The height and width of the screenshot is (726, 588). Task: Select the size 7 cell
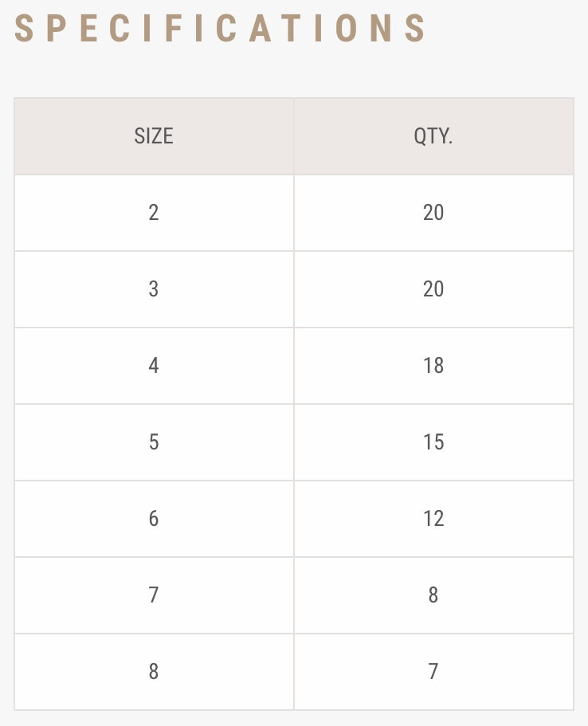click(x=154, y=595)
